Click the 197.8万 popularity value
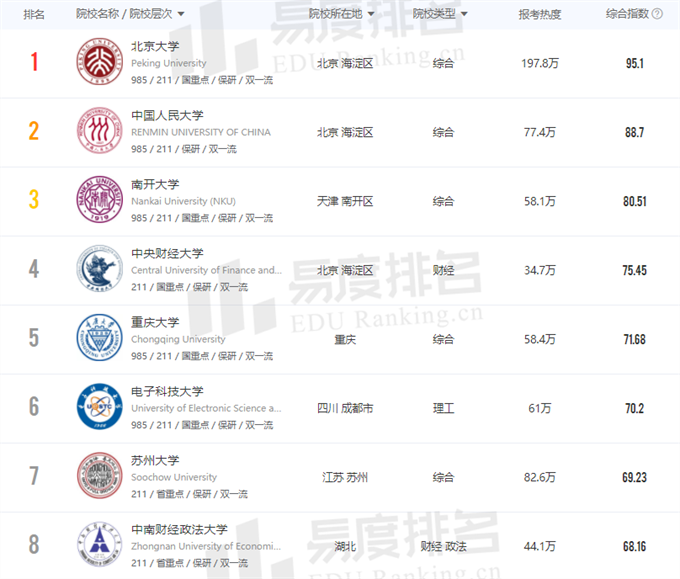The height and width of the screenshot is (579, 680). 540,63
